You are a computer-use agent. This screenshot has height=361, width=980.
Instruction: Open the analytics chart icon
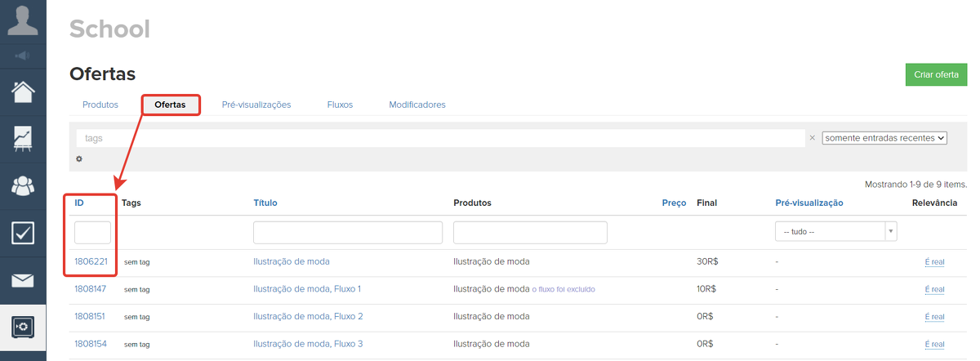[x=23, y=138]
